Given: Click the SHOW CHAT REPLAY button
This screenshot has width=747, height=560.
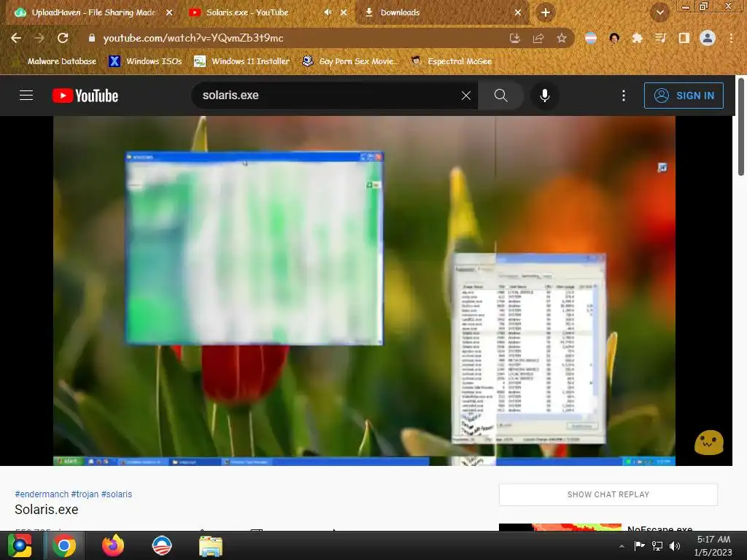Looking at the screenshot, I should (608, 494).
